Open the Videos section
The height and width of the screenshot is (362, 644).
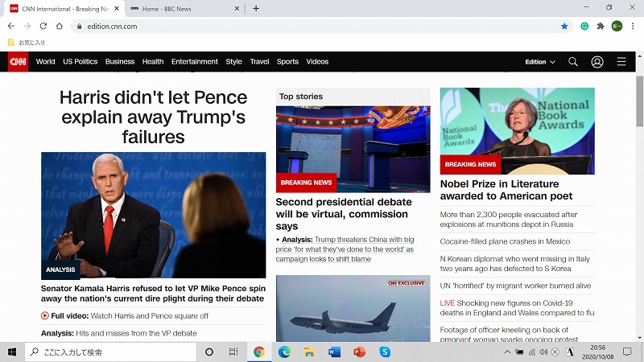[x=317, y=62]
